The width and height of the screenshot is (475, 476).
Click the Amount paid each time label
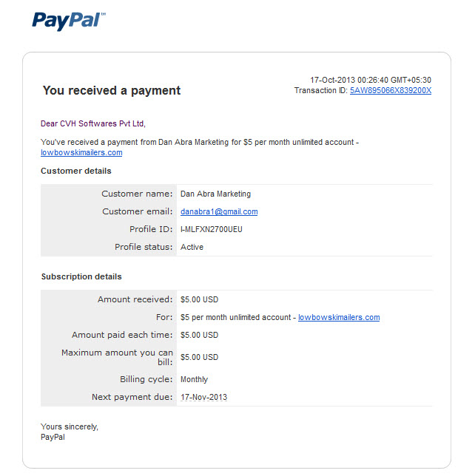click(122, 335)
